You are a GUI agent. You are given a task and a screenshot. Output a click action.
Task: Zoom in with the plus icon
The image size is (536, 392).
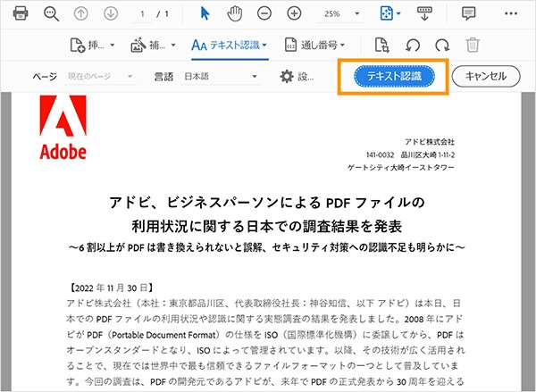click(x=294, y=13)
